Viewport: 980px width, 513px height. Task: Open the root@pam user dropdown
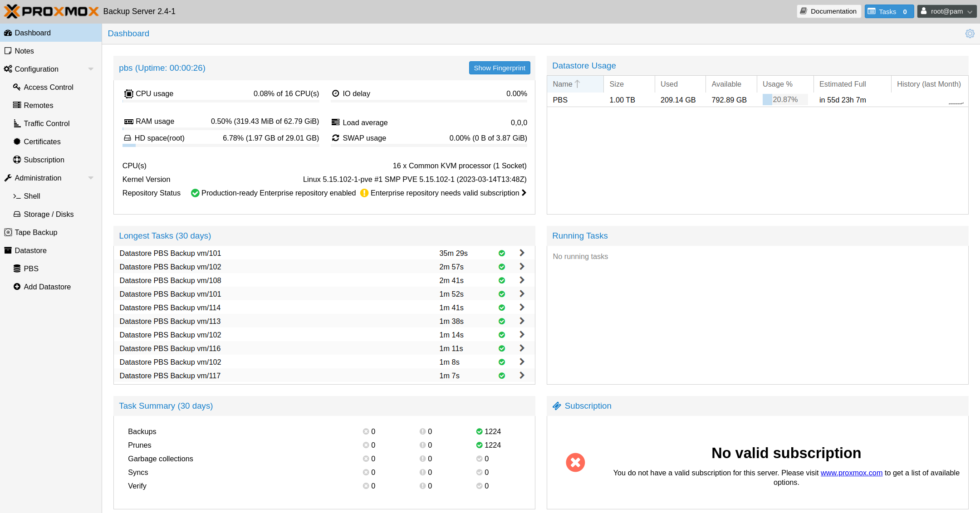click(946, 11)
